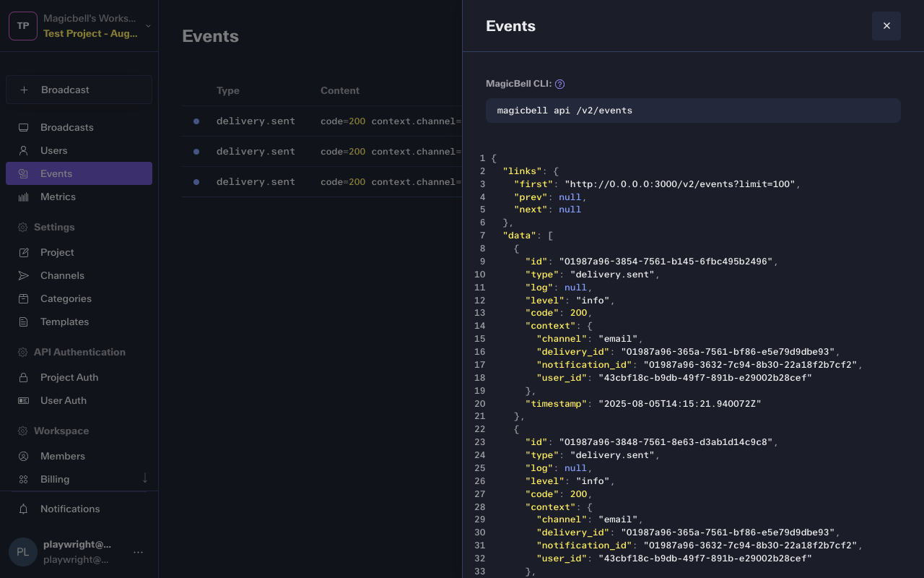Click the Type column header
This screenshot has width=924, height=578.
228,90
